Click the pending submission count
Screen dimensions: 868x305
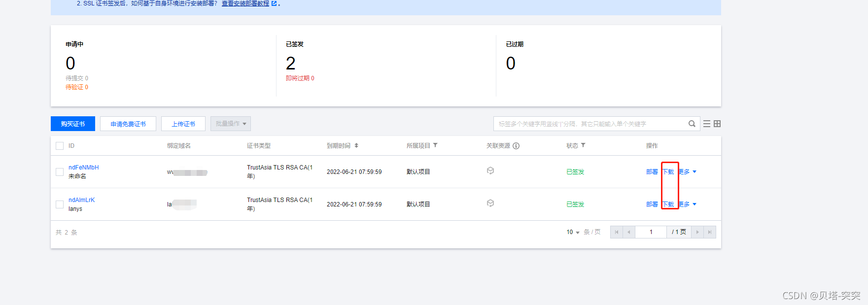pos(77,78)
